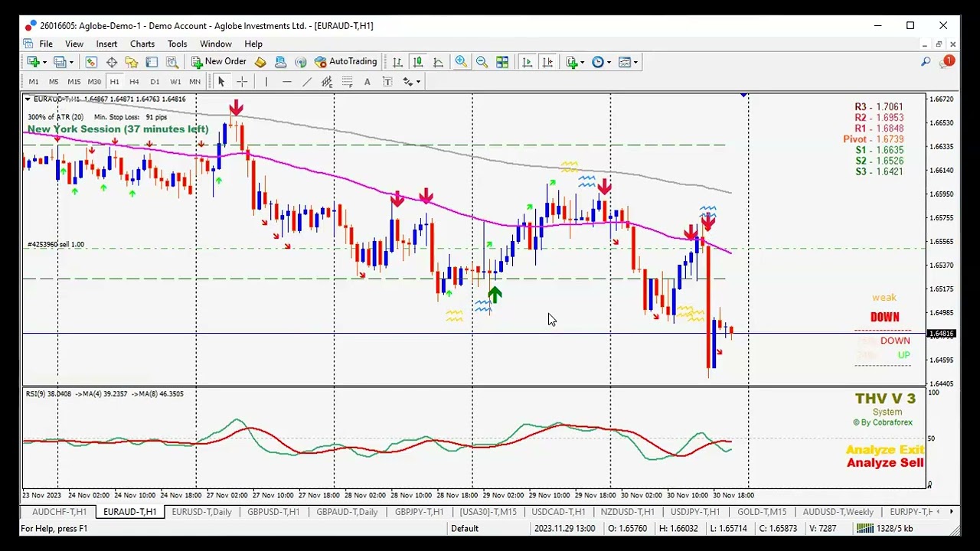Select the trendline drawing tool
This screenshot has width=980, height=551.
point(306,82)
